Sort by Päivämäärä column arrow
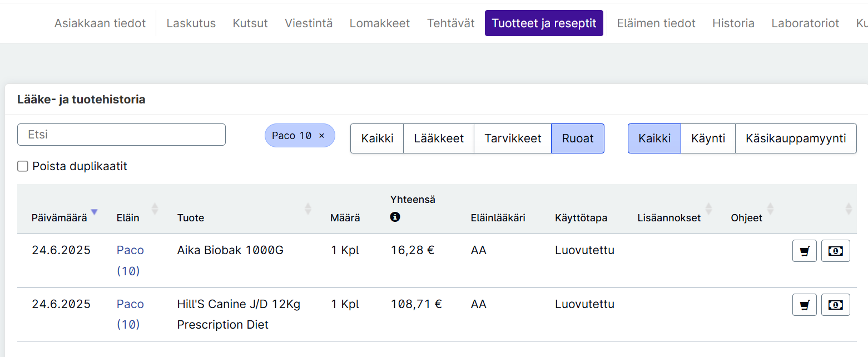The height and width of the screenshot is (357, 868). pos(94,212)
